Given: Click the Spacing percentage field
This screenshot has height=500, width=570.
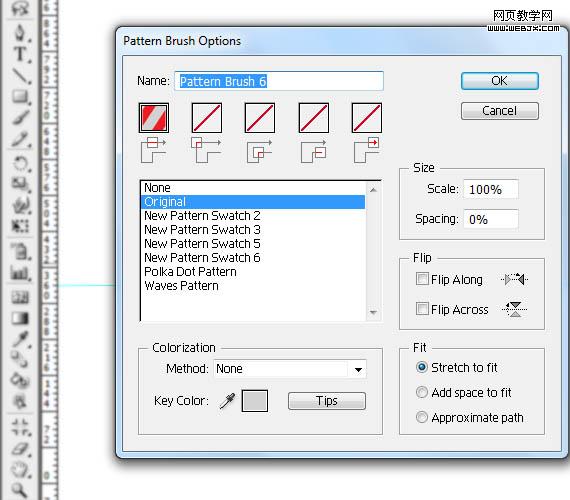Looking at the screenshot, I should (491, 219).
